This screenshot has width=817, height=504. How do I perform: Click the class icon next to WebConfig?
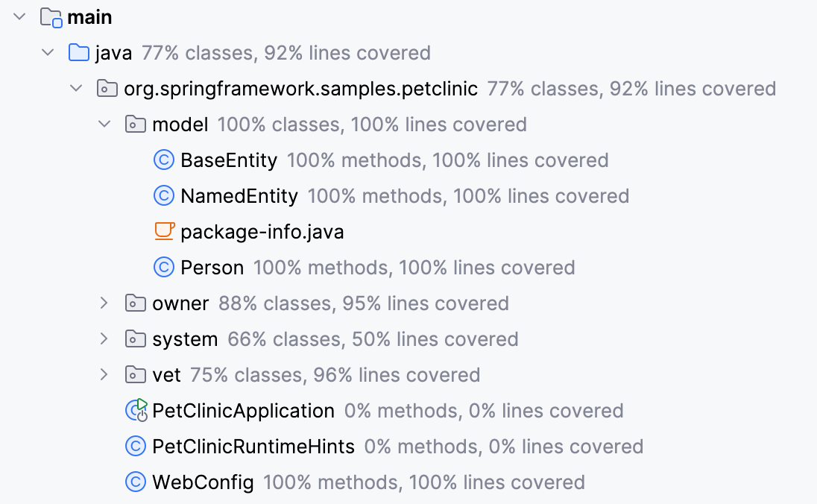(x=136, y=482)
